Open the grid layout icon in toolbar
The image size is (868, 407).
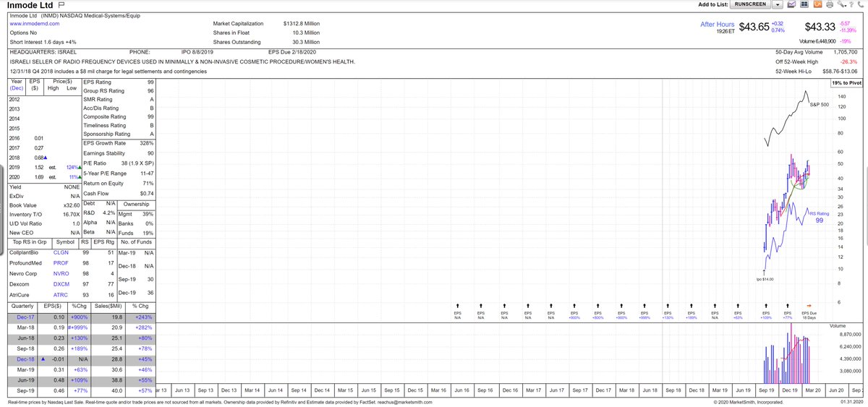(804, 4)
